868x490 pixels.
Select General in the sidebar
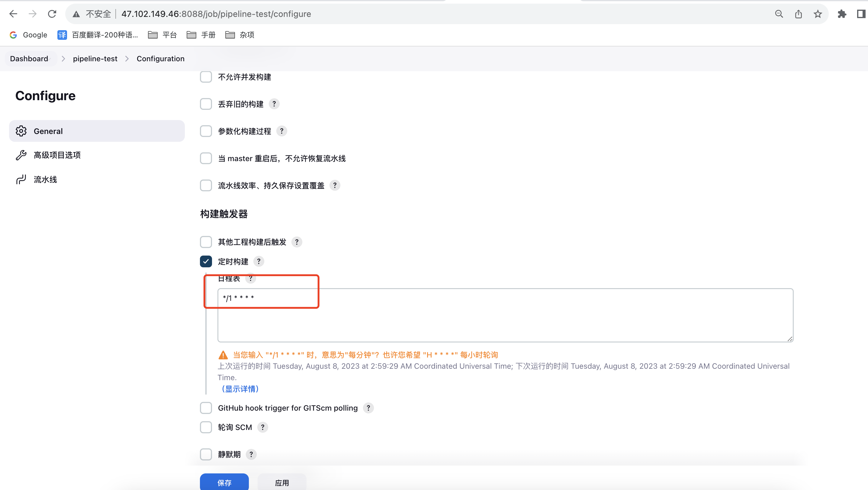pos(97,131)
